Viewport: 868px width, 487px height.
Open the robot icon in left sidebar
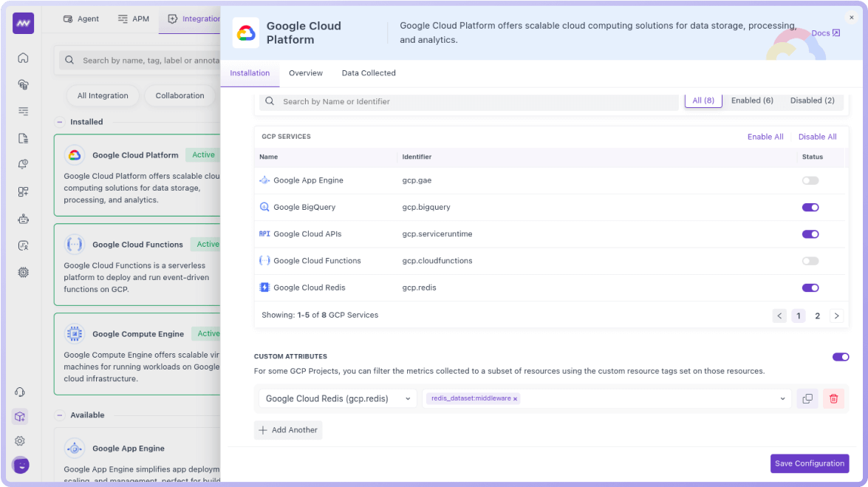click(x=23, y=219)
